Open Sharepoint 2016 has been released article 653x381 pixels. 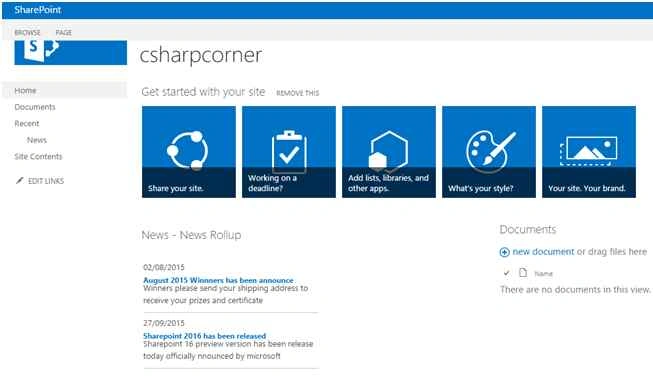(204, 336)
